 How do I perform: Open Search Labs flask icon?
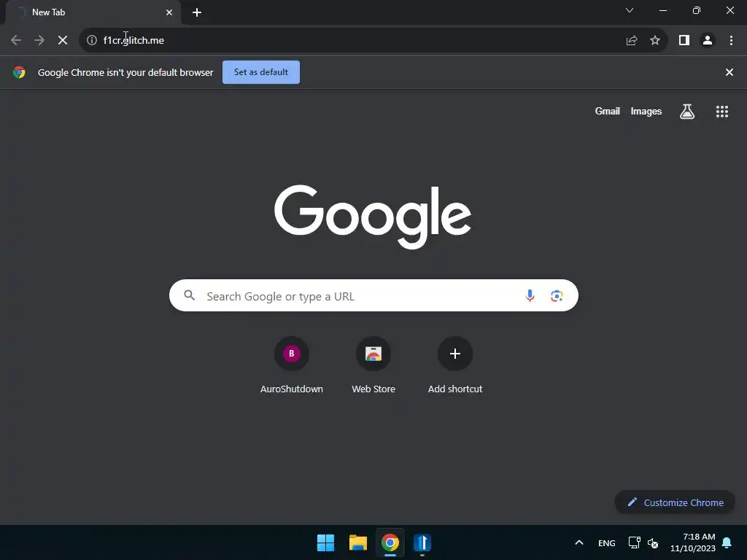[x=687, y=112]
